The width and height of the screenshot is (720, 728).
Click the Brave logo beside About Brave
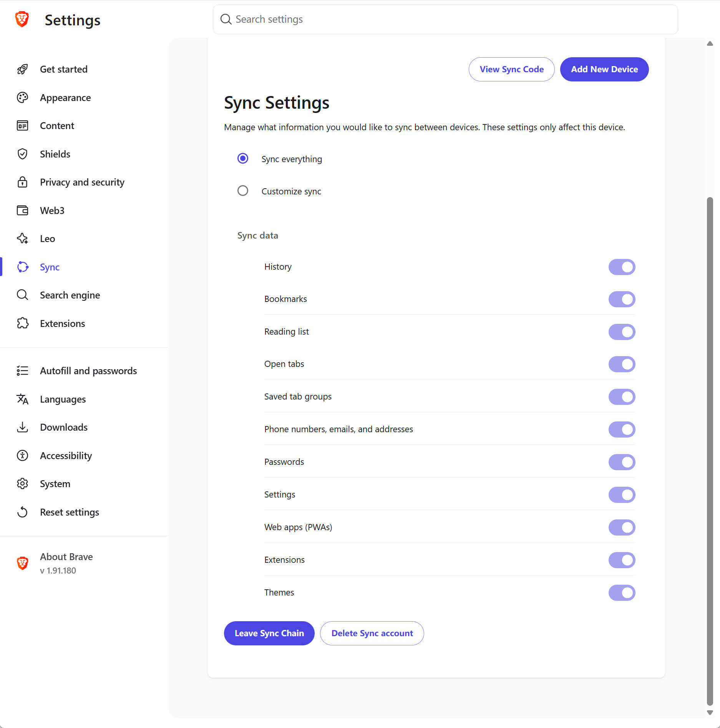pos(22,563)
